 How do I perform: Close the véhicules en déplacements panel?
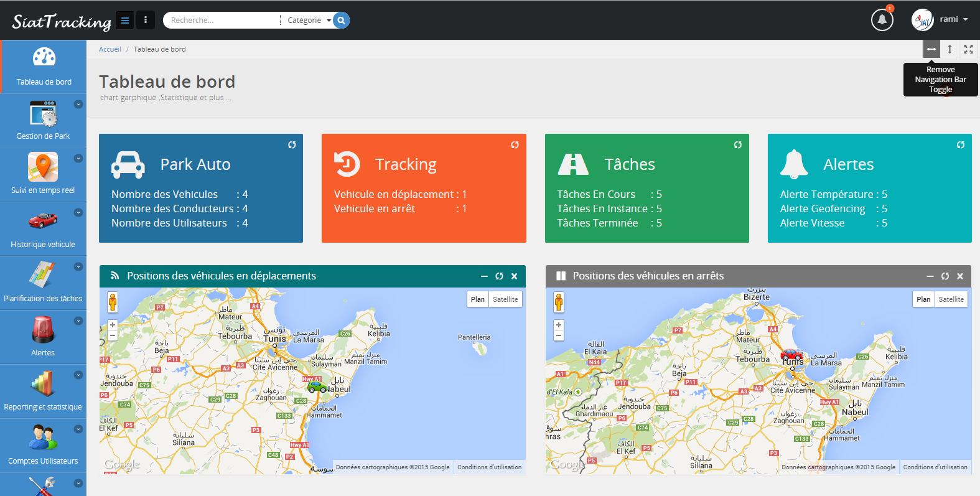point(514,276)
